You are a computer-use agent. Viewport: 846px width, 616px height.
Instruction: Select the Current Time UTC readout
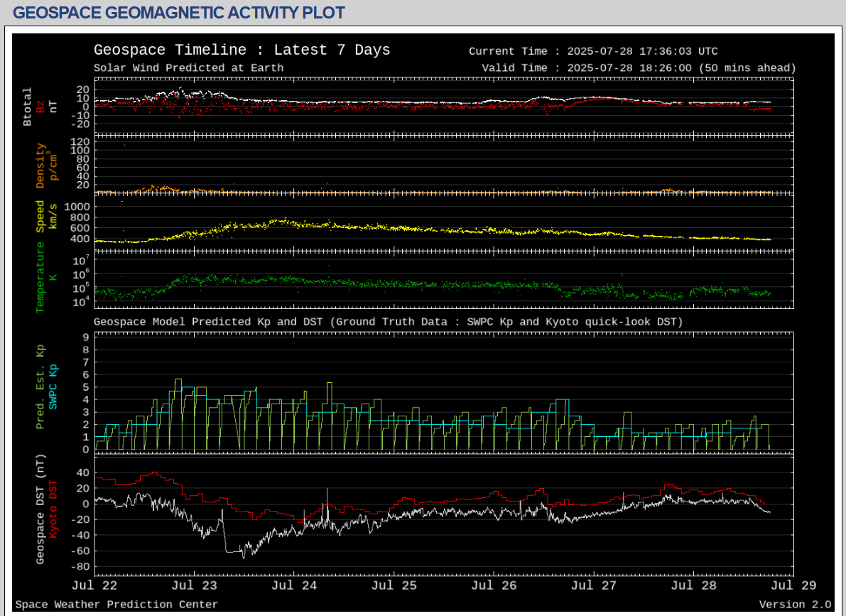tap(593, 51)
